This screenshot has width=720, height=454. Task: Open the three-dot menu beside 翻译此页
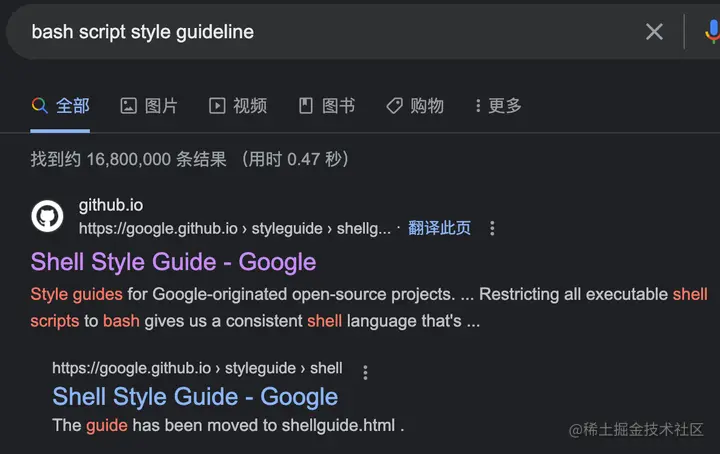pyautogui.click(x=492, y=228)
